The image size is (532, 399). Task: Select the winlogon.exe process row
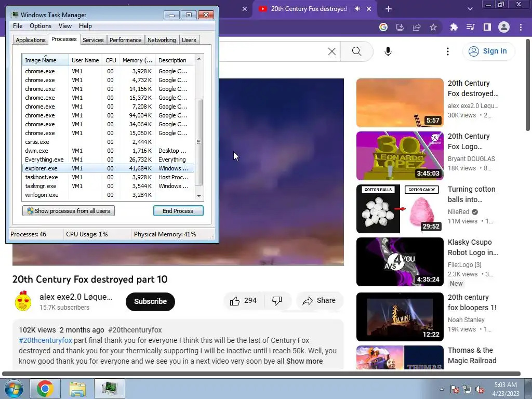click(x=108, y=195)
